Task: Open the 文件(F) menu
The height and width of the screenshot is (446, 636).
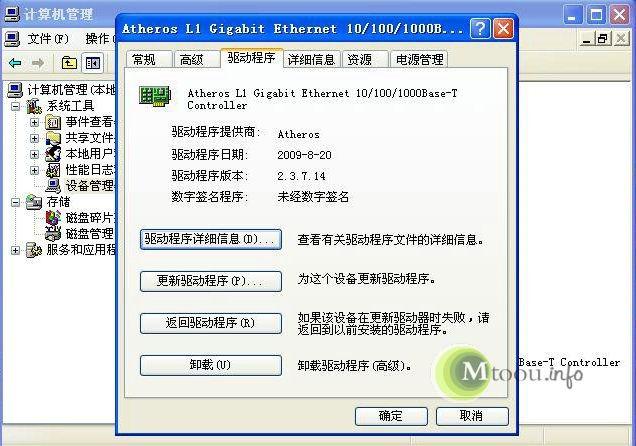Action: 48,39
